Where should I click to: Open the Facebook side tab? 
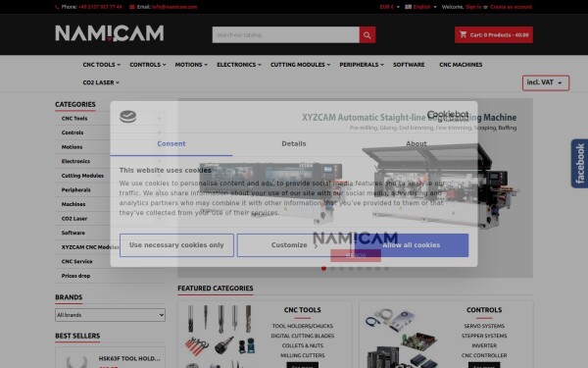pos(579,163)
